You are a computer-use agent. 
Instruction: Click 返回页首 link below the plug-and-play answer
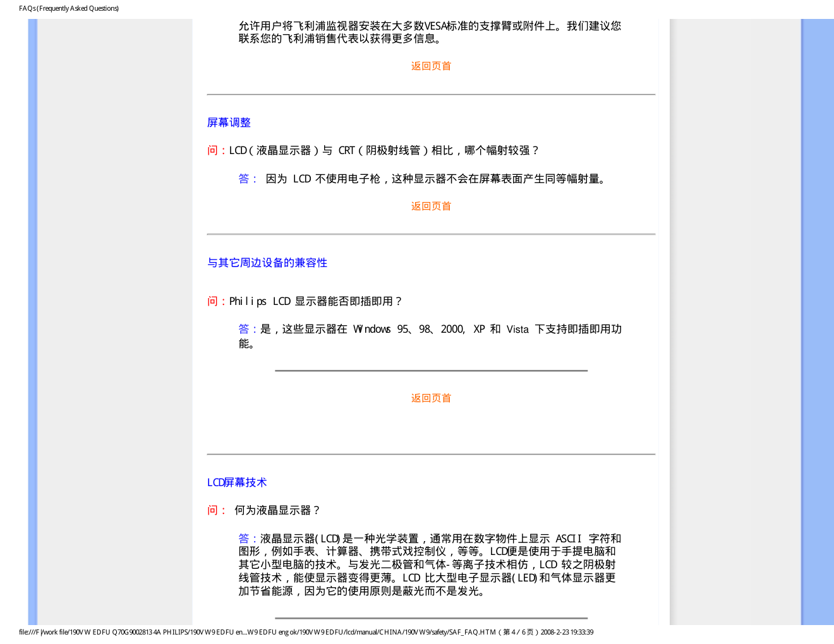[431, 398]
